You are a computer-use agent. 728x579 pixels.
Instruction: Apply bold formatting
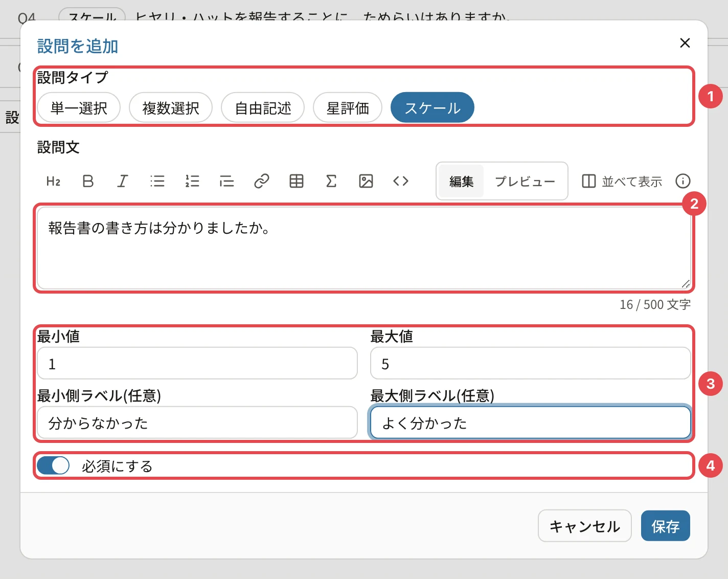point(88,181)
